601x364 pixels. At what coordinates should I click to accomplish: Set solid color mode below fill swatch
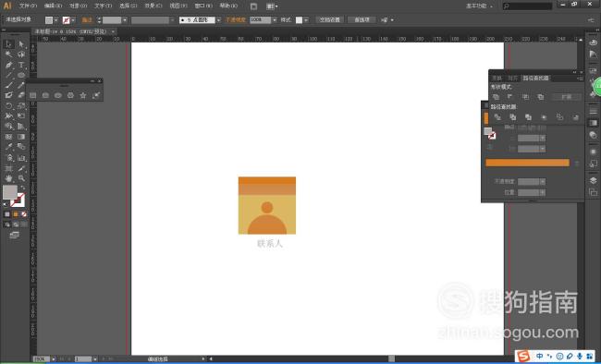[7, 214]
